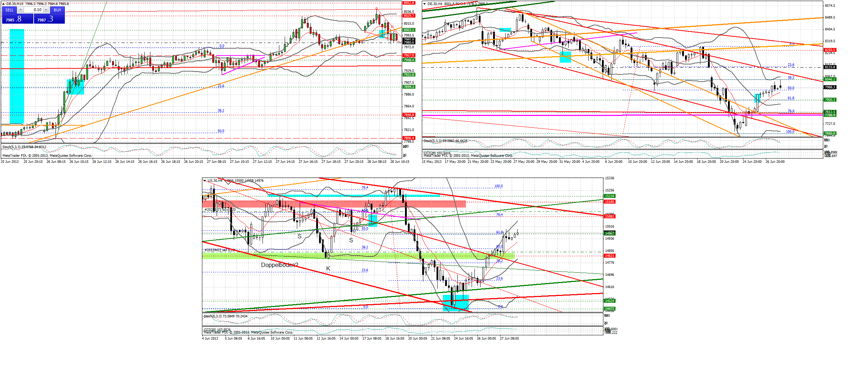Image resolution: width=868 pixels, height=365 pixels.
Task: Click the green 14472 price label on US.30 chart
Action: 609,309
